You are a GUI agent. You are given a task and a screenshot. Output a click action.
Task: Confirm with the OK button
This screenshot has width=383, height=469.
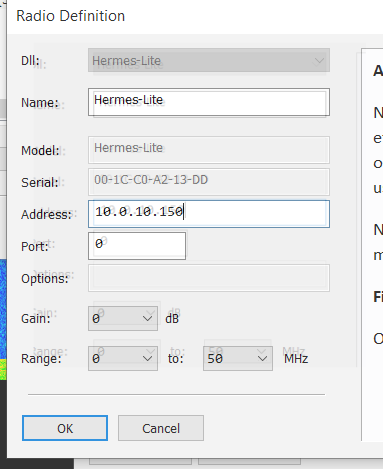tap(65, 428)
